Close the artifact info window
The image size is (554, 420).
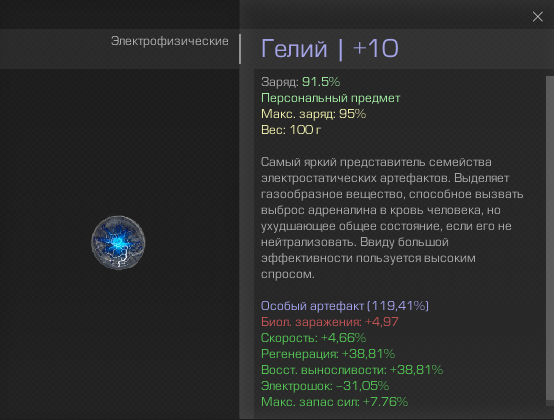point(537,16)
